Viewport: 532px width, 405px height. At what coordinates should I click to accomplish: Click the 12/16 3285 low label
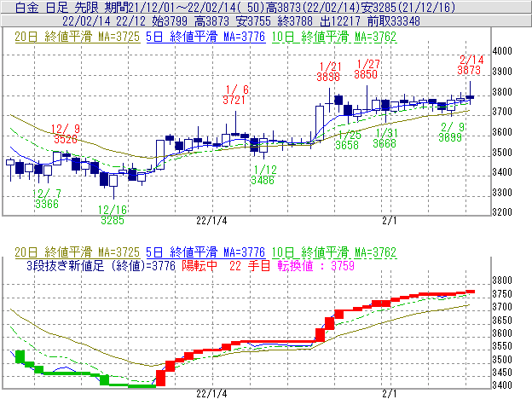click(113, 215)
